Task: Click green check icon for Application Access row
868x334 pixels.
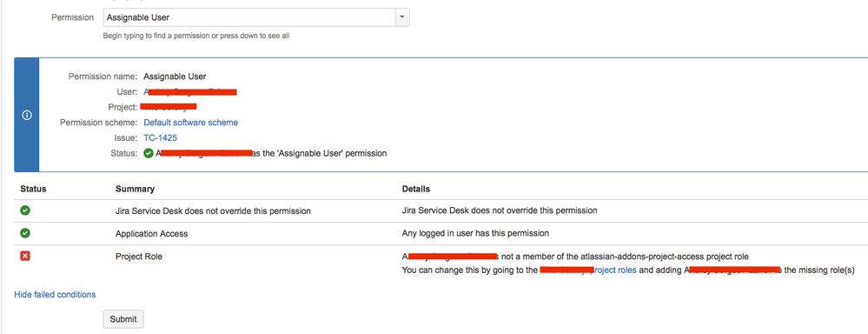Action: coord(25,233)
